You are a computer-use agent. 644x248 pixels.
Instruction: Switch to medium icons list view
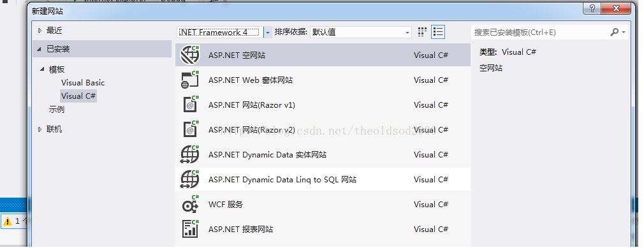438,32
